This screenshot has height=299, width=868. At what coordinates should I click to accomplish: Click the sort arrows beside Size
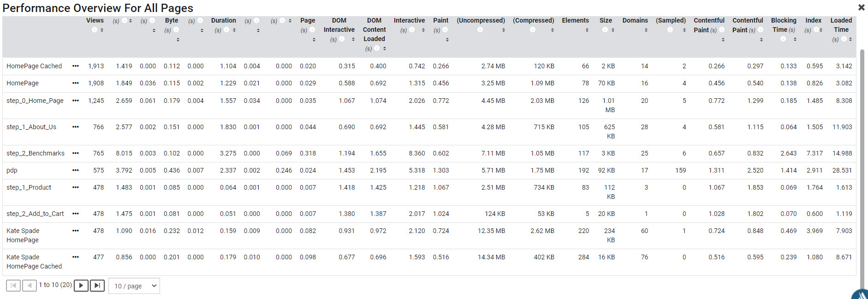pos(613,30)
